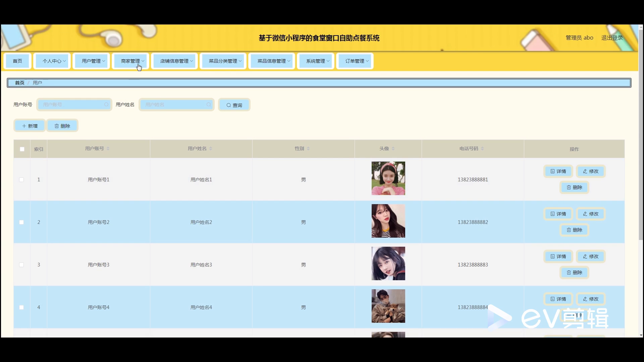The height and width of the screenshot is (362, 644).
Task: Tick the select-all header checkbox
Action: click(x=22, y=149)
